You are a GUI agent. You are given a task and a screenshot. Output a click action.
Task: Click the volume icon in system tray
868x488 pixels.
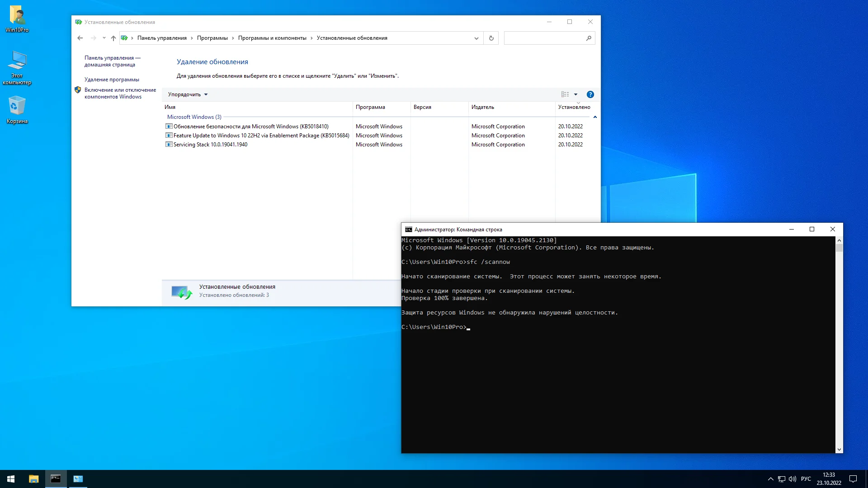click(x=793, y=479)
